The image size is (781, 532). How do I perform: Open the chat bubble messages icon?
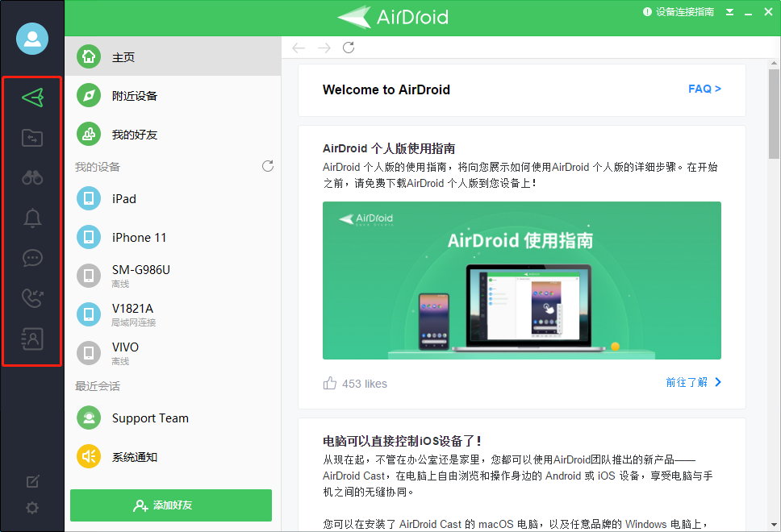point(32,258)
